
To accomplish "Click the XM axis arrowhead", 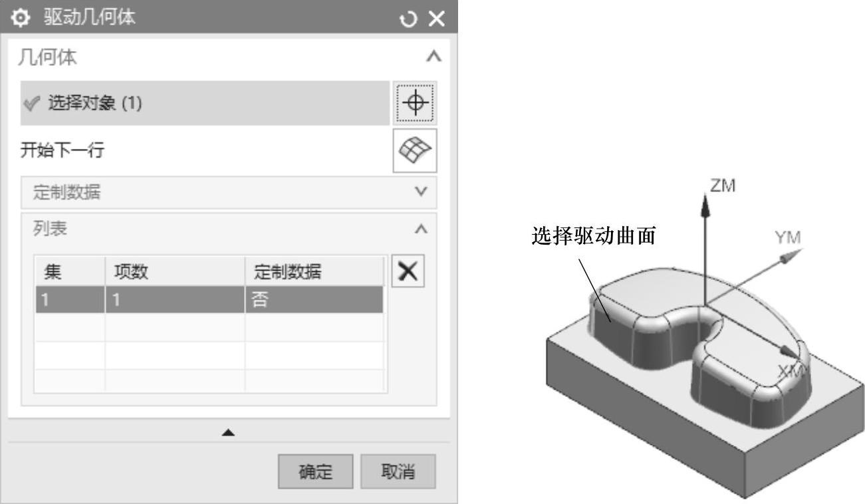I will [x=789, y=350].
